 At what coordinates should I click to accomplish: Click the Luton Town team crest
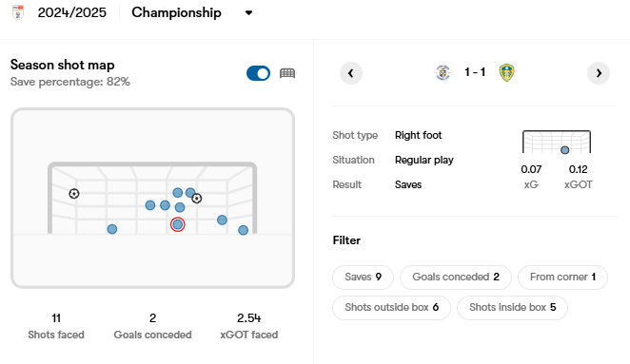pos(443,72)
